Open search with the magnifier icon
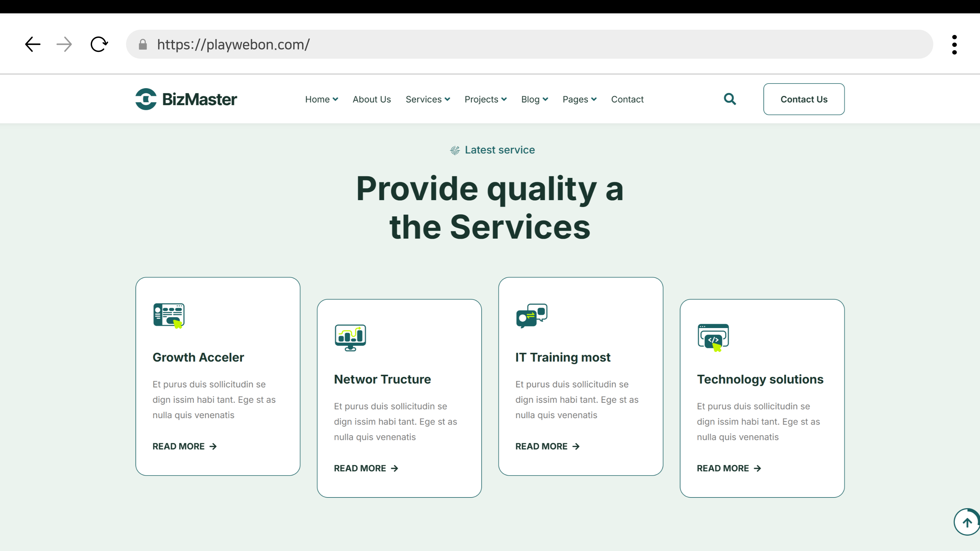 point(730,99)
